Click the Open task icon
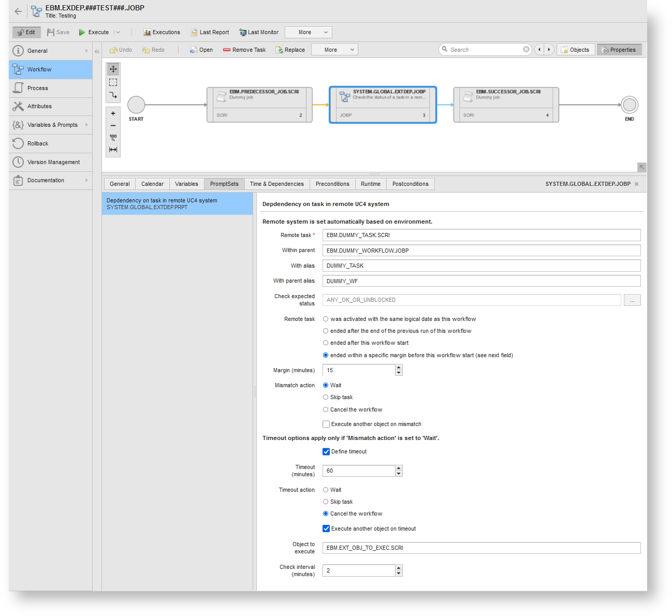This screenshot has width=672, height=616. coord(193,50)
